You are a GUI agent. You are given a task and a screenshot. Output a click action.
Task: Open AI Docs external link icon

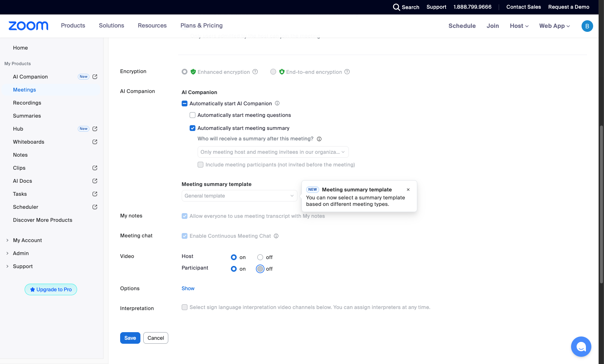click(x=95, y=181)
